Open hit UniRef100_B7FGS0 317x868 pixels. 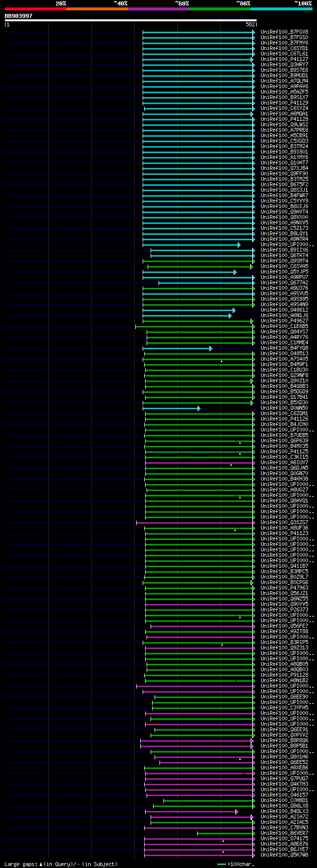(284, 38)
